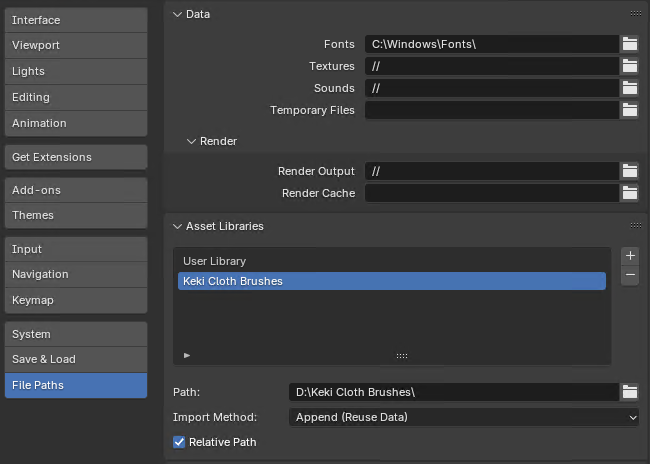Browse folder for Render Output path
Image resolution: width=650 pixels, height=464 pixels.
[629, 171]
